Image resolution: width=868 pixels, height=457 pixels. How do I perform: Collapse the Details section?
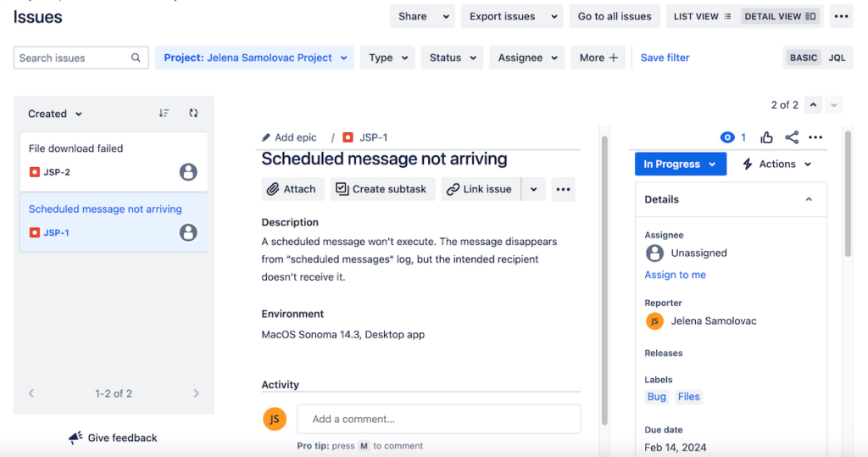click(809, 199)
